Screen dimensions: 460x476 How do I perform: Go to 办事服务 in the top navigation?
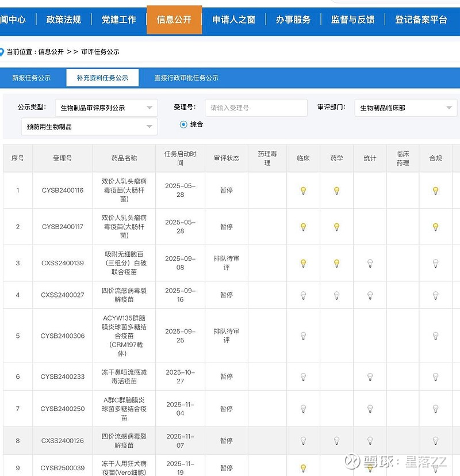pyautogui.click(x=293, y=20)
